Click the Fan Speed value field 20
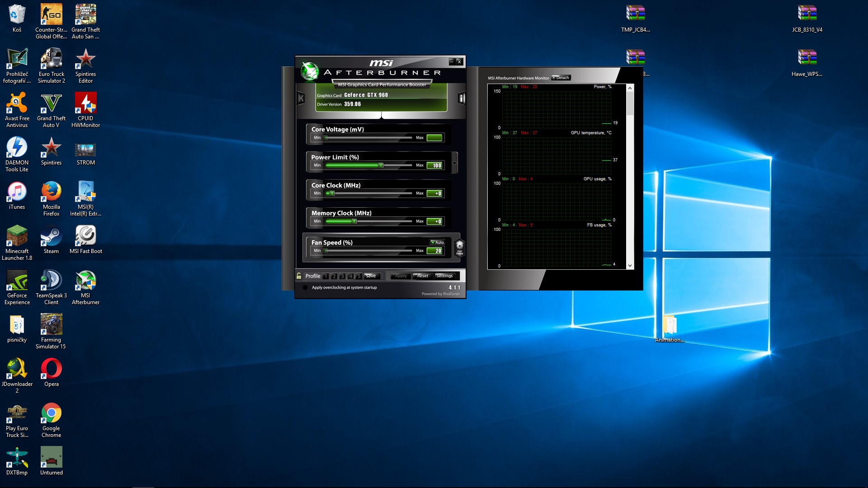The width and height of the screenshot is (868, 488). pos(434,251)
